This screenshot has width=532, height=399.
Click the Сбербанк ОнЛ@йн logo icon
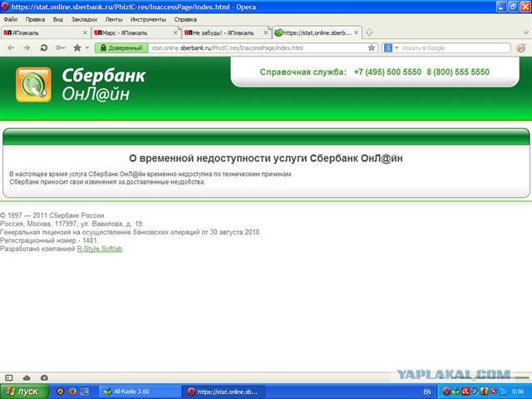tap(33, 85)
